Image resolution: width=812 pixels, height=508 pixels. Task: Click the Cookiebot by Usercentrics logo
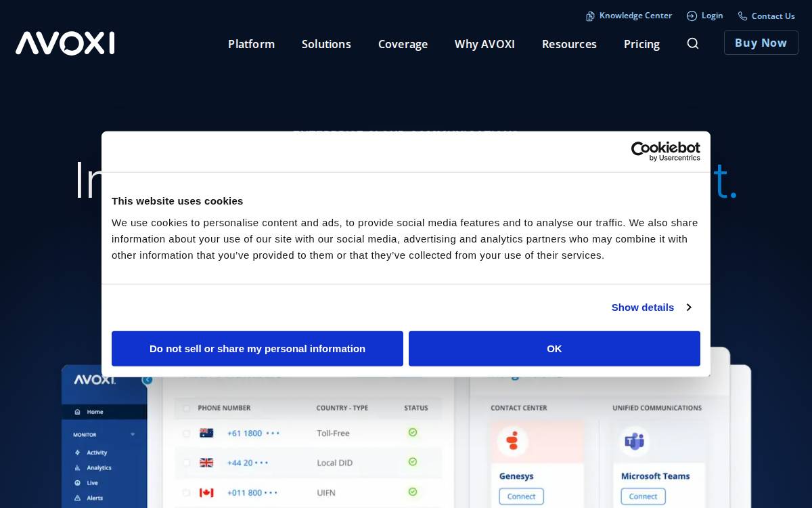(665, 151)
